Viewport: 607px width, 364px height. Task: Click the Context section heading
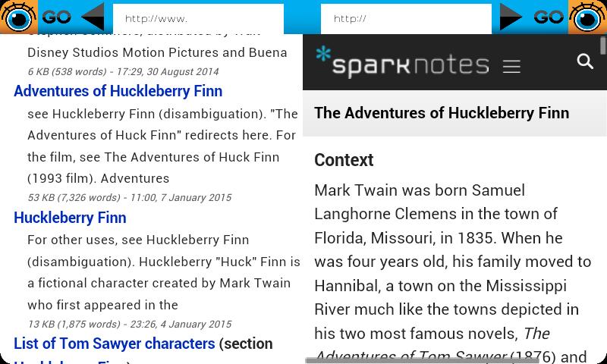tap(344, 160)
